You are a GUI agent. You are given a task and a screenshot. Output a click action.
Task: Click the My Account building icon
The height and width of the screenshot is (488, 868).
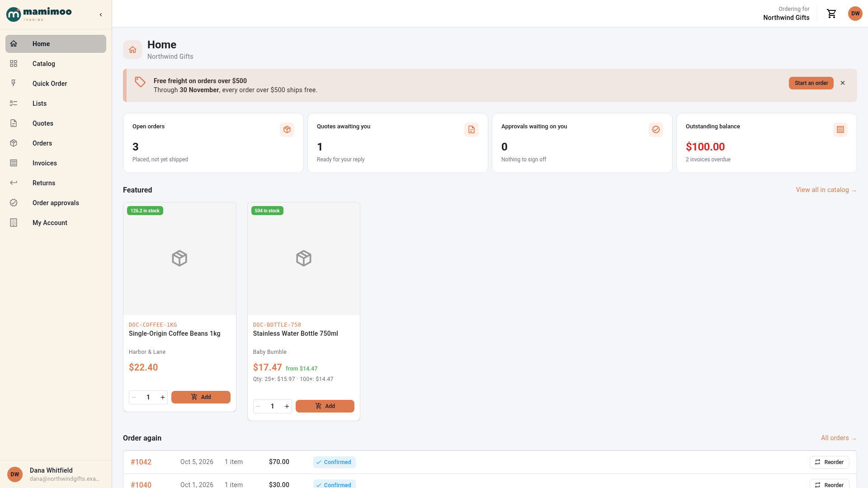coord(14,223)
